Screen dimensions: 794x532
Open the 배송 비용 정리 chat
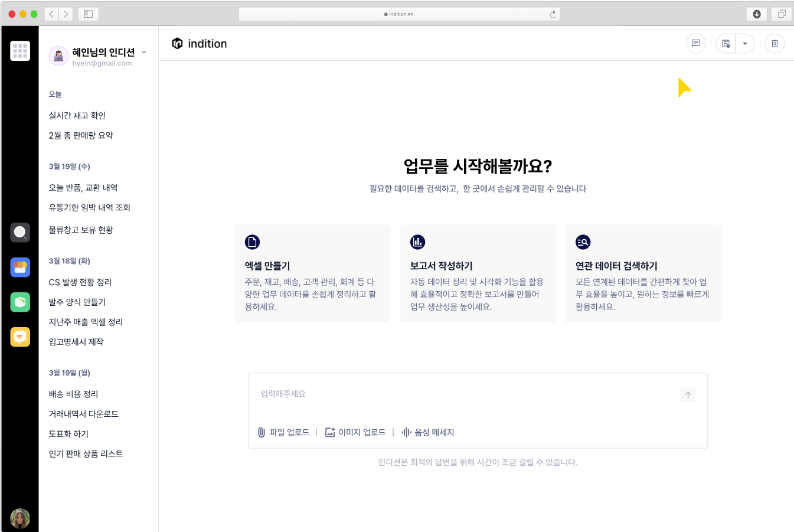(x=73, y=394)
